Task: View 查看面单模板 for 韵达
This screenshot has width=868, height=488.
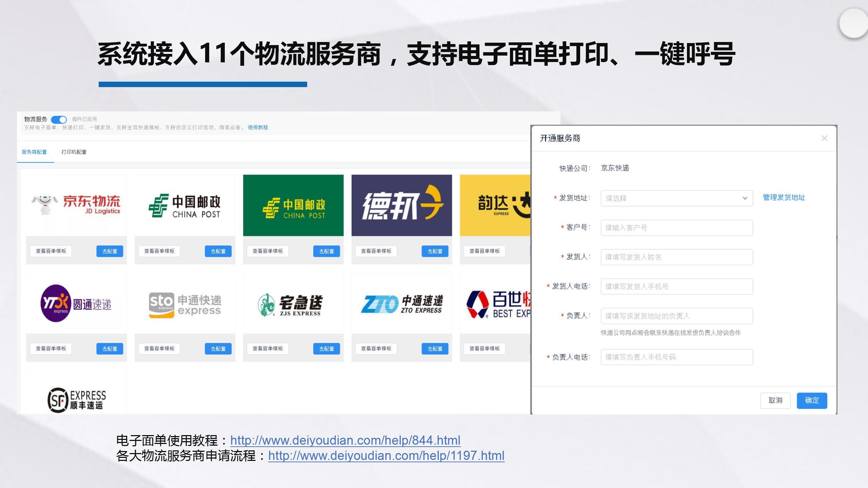Action: pyautogui.click(x=485, y=251)
